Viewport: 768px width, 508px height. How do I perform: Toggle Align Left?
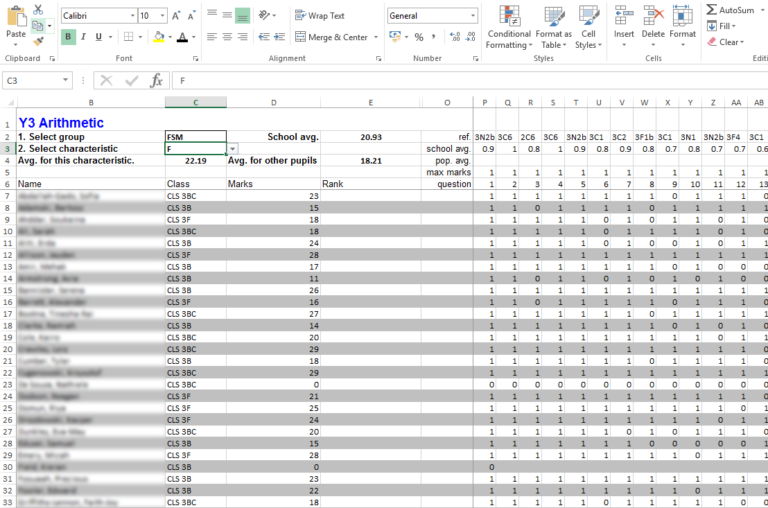pyautogui.click(x=212, y=37)
